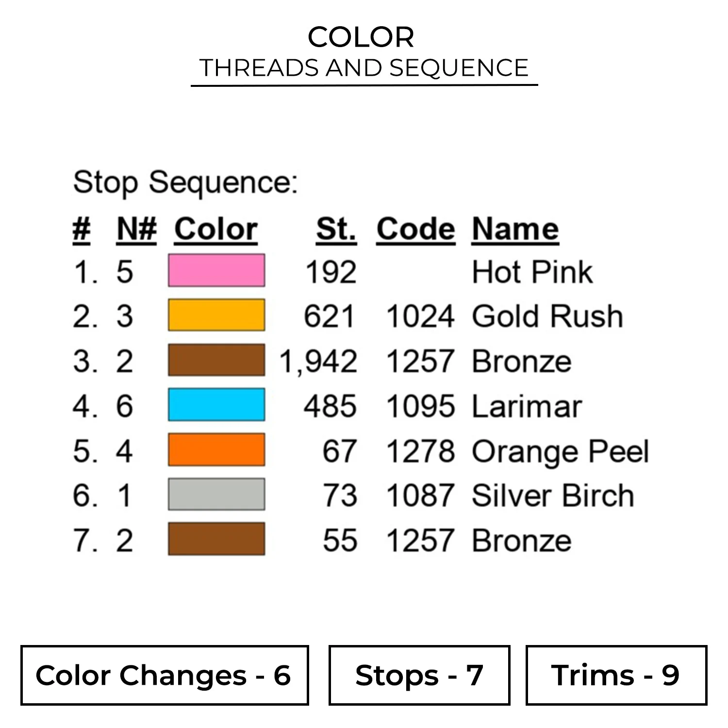Click the Larimar blue color swatch

pos(216,405)
